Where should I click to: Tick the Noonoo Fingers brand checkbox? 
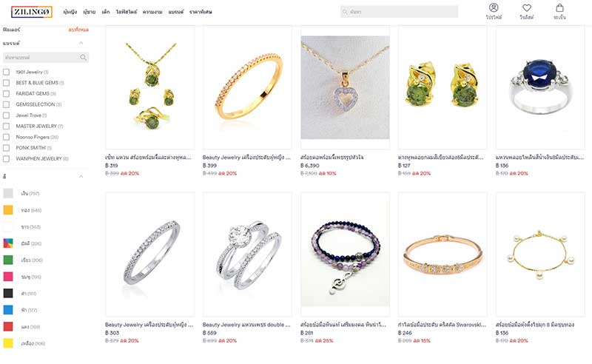(6, 137)
